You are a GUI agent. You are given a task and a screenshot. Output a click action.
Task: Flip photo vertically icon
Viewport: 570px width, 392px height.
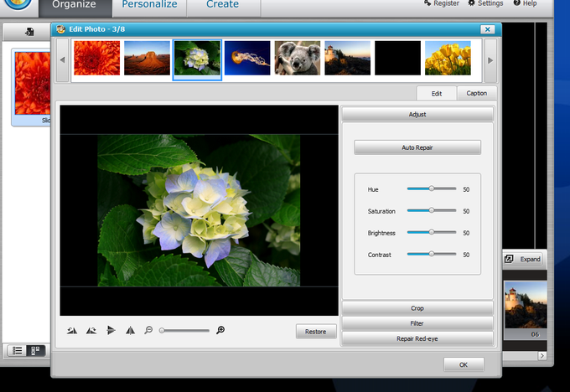111,330
